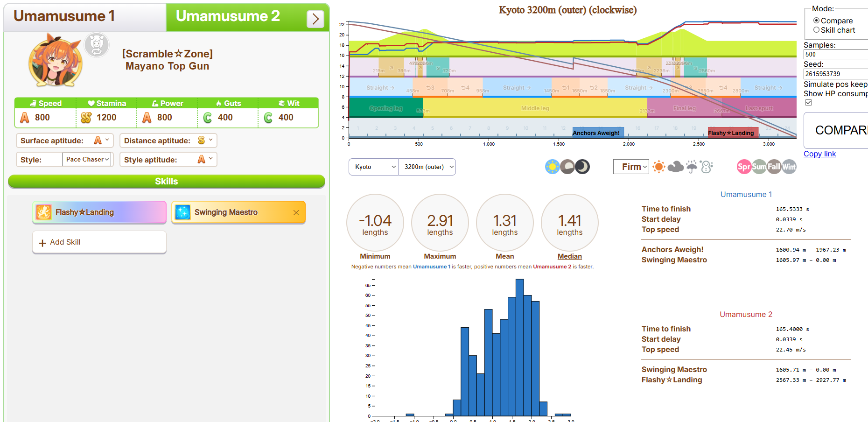Screen dimensions: 868x422
Task: Click Swinging Maestro skill icon
Action: [x=182, y=212]
